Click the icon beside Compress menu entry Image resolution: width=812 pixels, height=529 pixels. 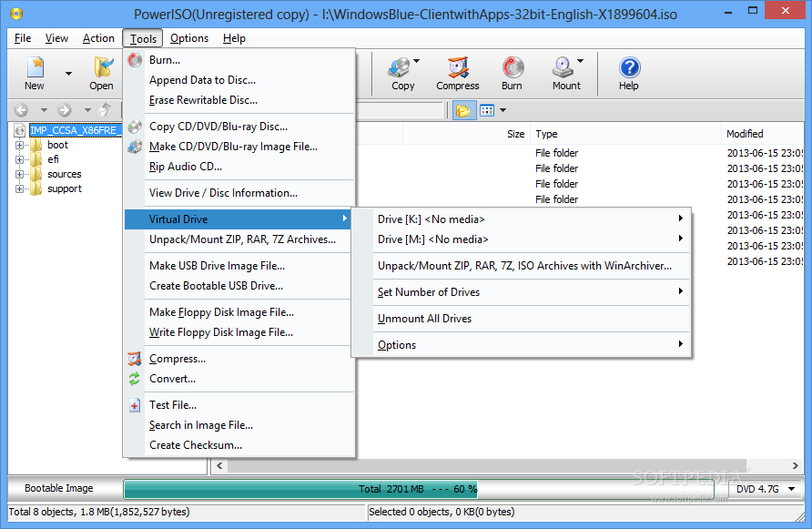click(x=135, y=359)
